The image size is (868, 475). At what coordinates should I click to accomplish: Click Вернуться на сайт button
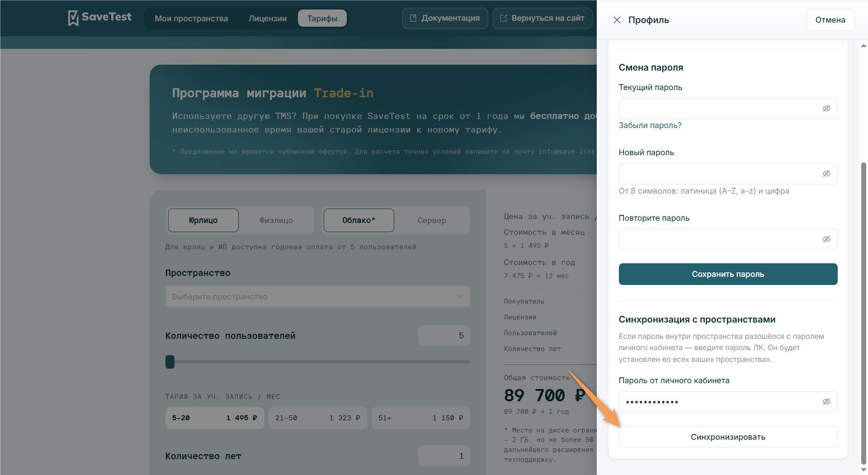pyautogui.click(x=542, y=18)
